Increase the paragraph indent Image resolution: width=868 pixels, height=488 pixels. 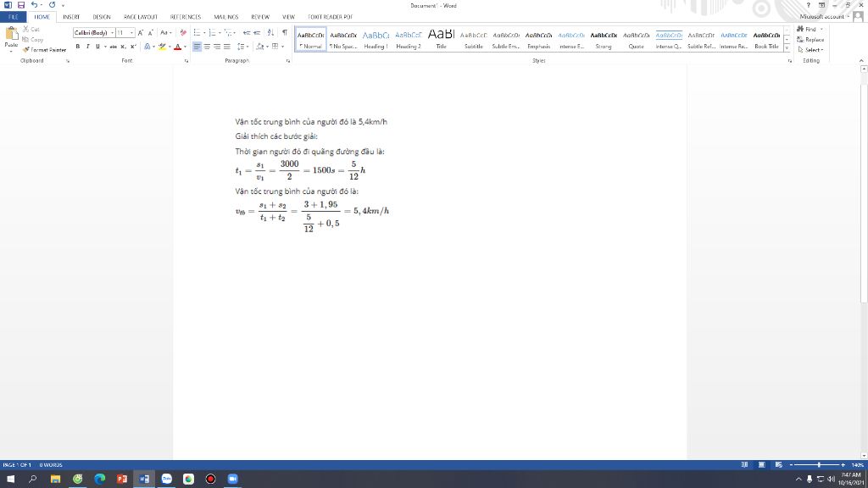pyautogui.click(x=257, y=33)
